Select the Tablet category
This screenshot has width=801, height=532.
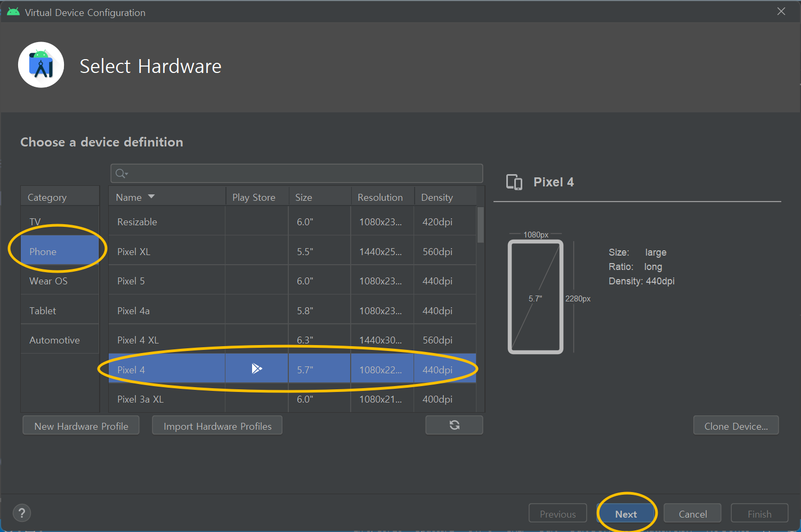60,310
